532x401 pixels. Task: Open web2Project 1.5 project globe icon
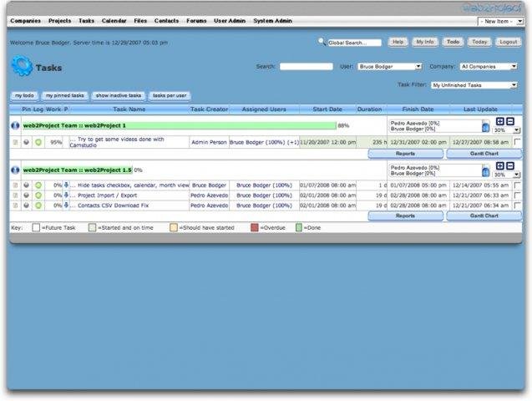tap(15, 170)
